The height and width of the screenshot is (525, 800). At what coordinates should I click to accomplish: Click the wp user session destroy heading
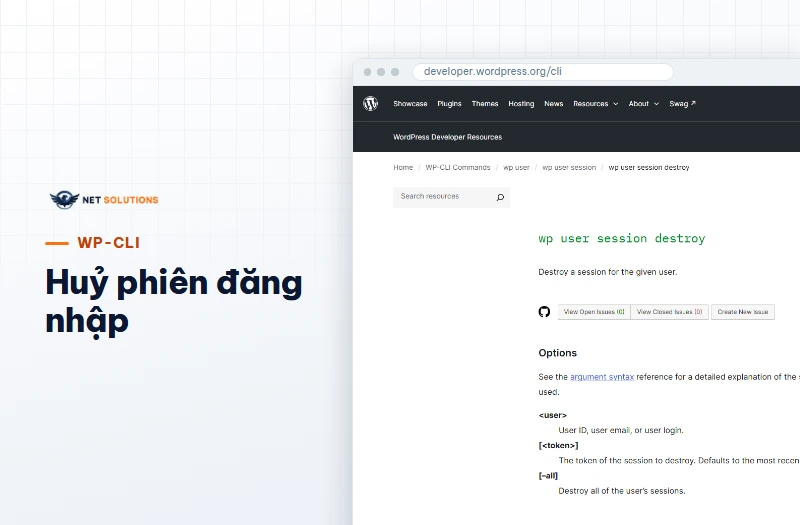pos(621,238)
